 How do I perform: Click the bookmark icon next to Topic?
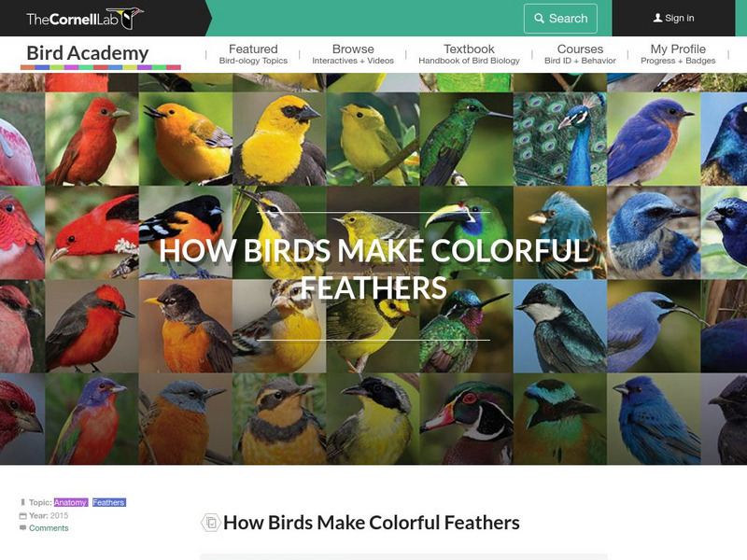[22, 502]
